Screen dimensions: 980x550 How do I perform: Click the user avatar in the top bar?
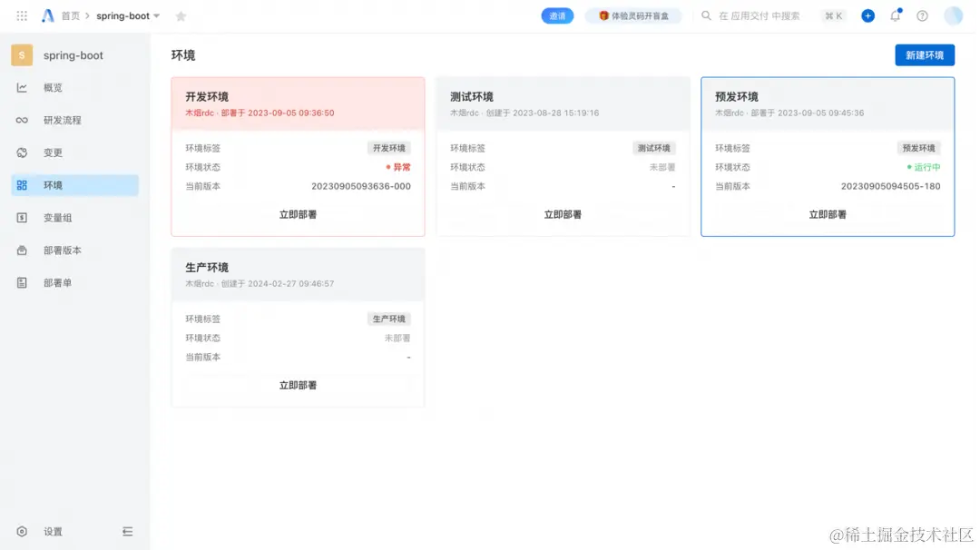[x=953, y=15]
